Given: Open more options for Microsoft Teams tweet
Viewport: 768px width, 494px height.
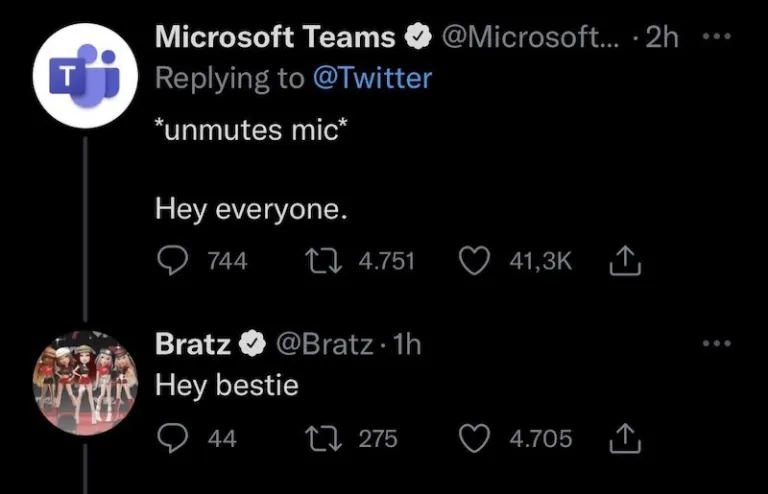Looking at the screenshot, I should click(716, 38).
